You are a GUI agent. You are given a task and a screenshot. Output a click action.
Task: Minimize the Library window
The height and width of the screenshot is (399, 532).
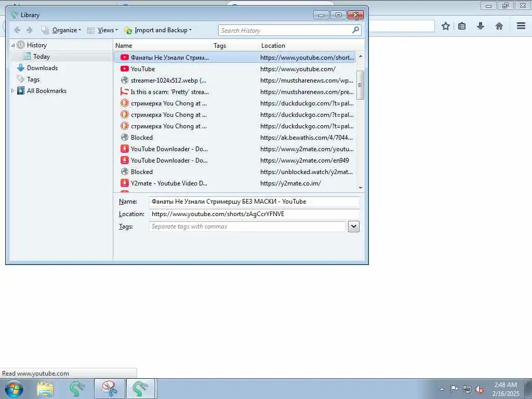pyautogui.click(x=321, y=15)
